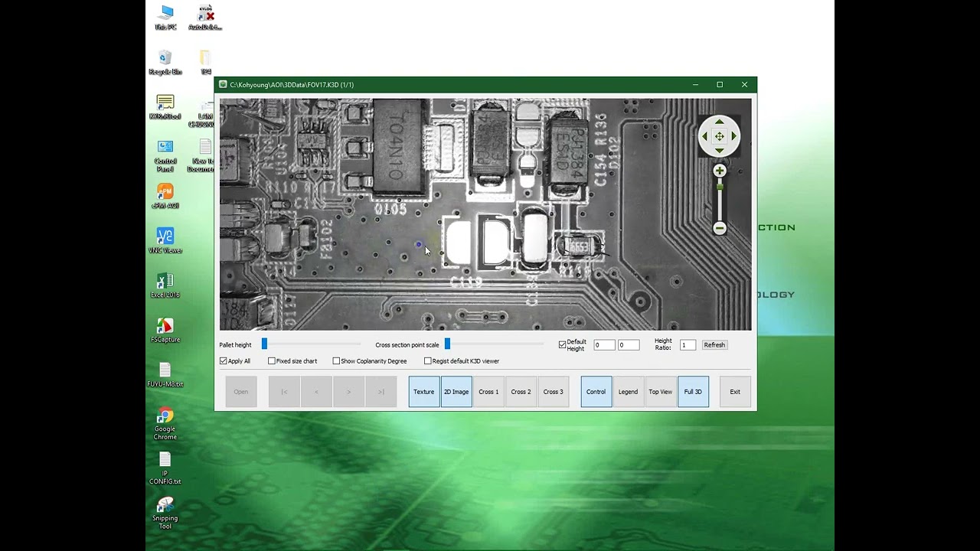
Task: Maximize the K3D viewer window
Action: click(720, 85)
